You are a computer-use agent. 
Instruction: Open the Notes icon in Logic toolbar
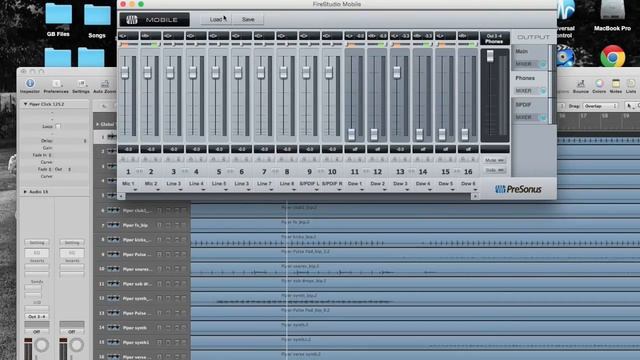click(x=616, y=86)
